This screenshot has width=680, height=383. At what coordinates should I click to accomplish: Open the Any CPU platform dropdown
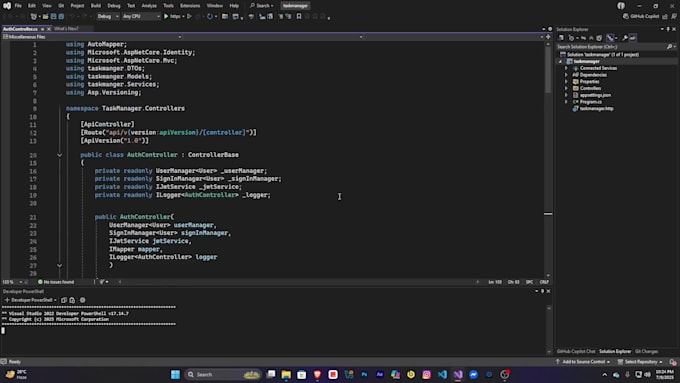pyautogui.click(x=141, y=16)
